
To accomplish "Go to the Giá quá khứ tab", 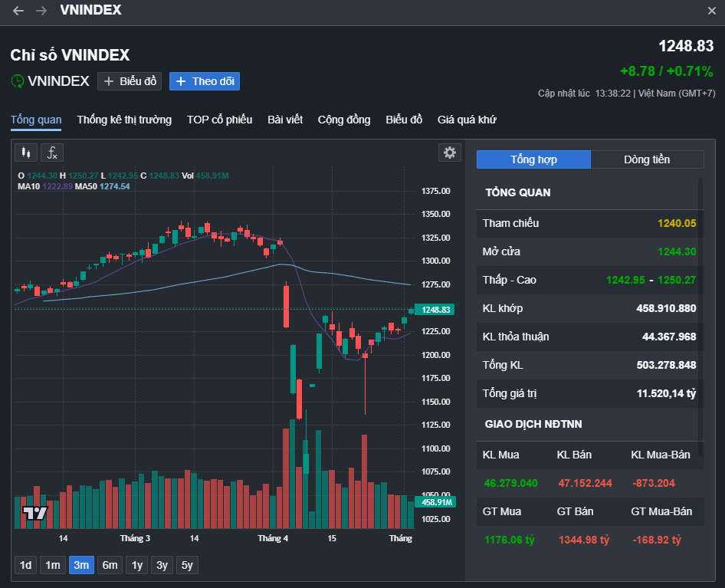I will 467,120.
